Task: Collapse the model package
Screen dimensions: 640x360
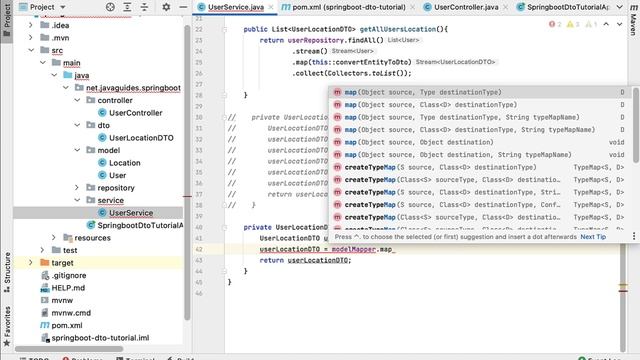Action: click(77, 150)
